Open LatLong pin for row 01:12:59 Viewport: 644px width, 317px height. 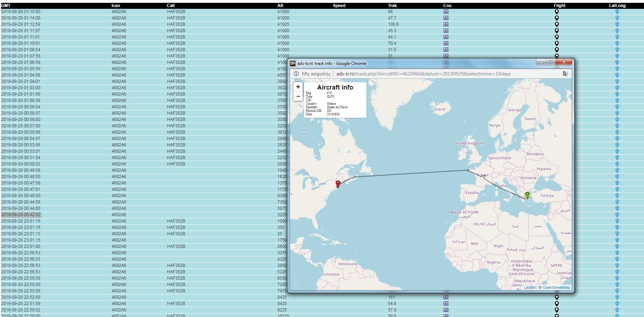tap(617, 24)
